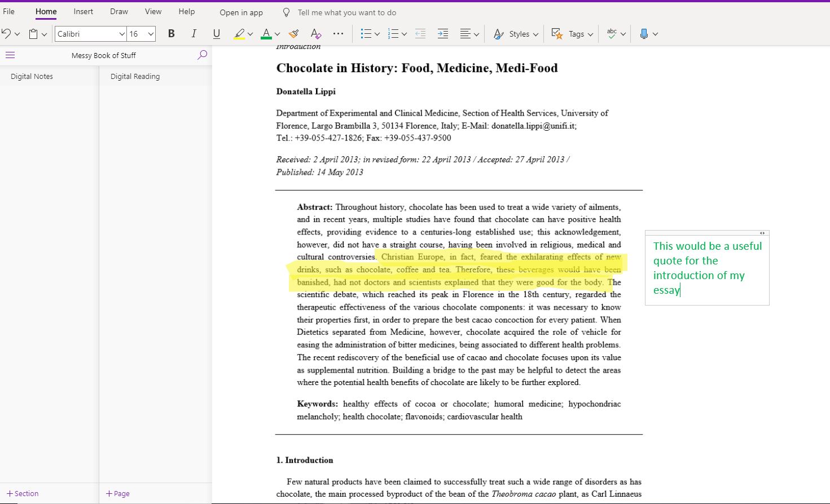The height and width of the screenshot is (504, 830).
Task: Expand the Styles dropdown
Action: tap(516, 34)
